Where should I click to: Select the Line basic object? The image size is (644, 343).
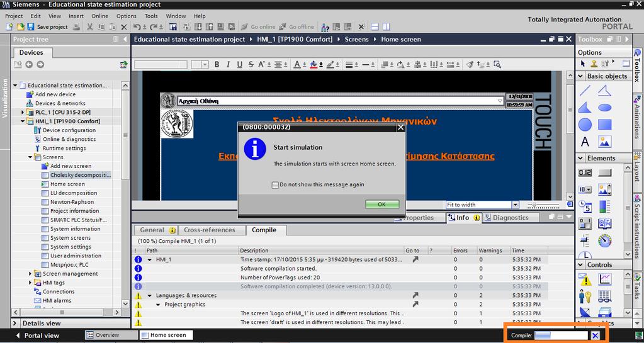click(585, 91)
